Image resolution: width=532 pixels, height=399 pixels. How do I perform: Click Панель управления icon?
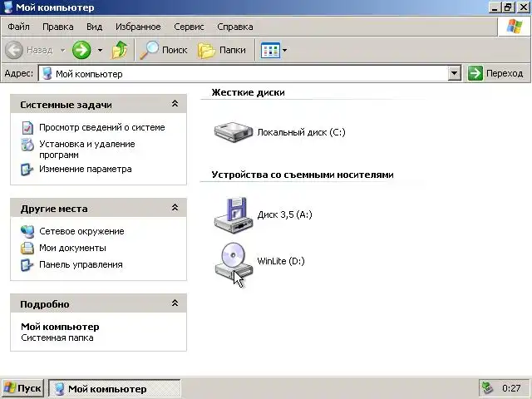pyautogui.click(x=27, y=265)
